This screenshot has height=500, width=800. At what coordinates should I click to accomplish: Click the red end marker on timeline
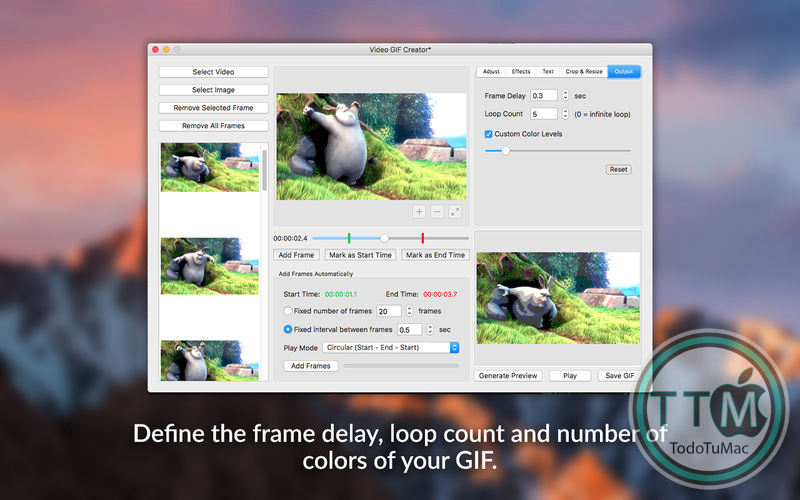(x=422, y=238)
